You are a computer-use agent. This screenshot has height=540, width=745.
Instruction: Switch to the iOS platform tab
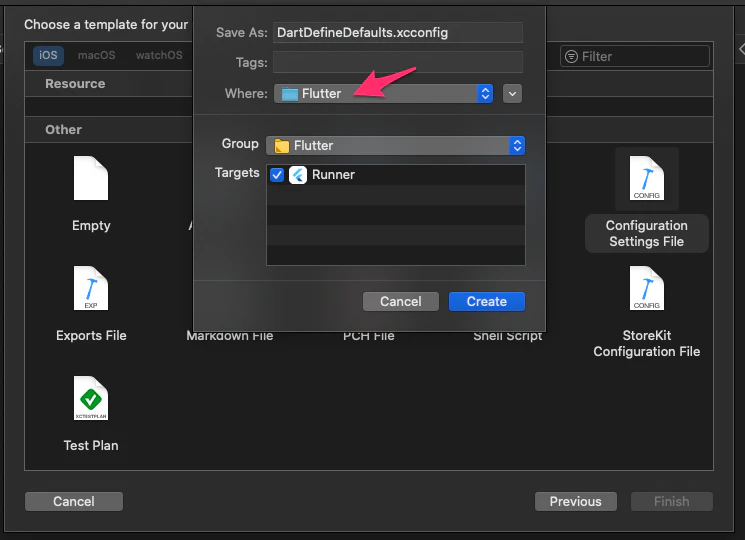(x=48, y=55)
